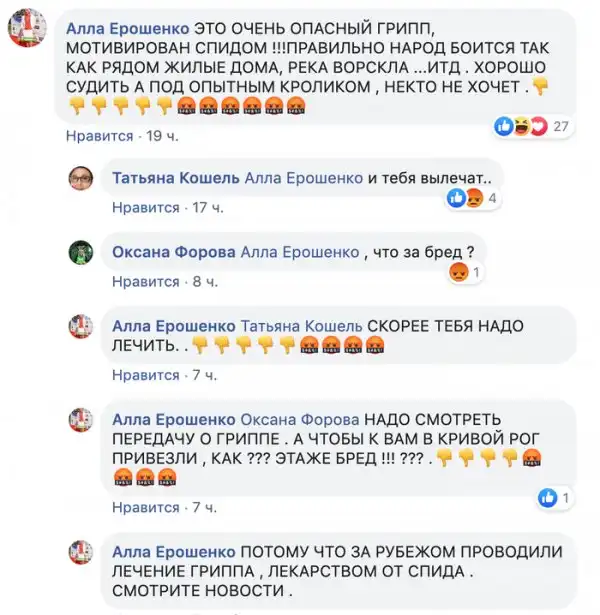This screenshot has width=600, height=615.
Task: Click the Татьяна Кошель mention in the "СКОРЕЕ ТЕБЯ НАДО ЛЕЧИТЬ" reply
Action: [301, 326]
